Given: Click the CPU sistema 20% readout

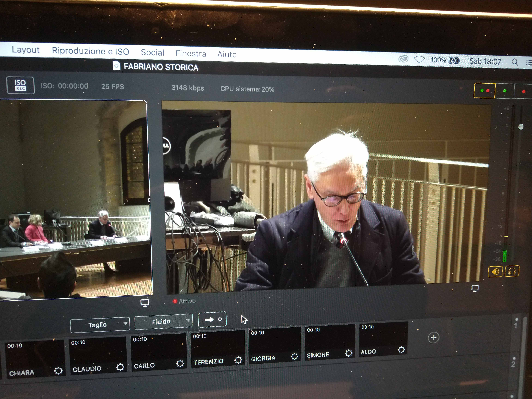Looking at the screenshot, I should coord(247,89).
